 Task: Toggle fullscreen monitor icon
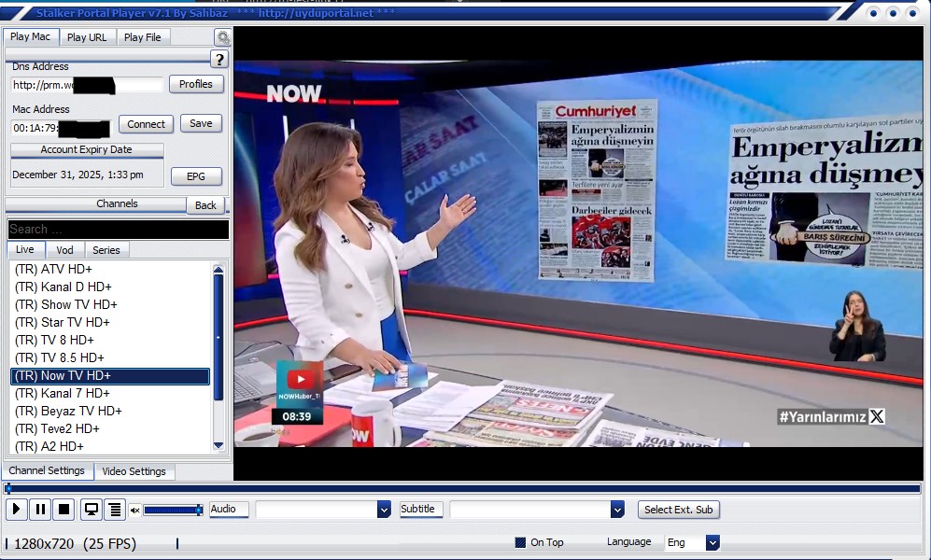(92, 510)
